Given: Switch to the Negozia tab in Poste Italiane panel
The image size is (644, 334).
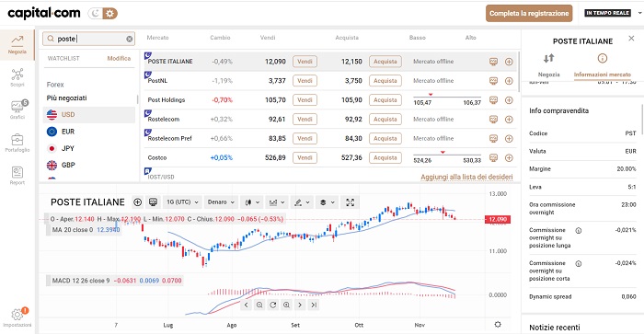Looking at the screenshot, I should click(548, 65).
